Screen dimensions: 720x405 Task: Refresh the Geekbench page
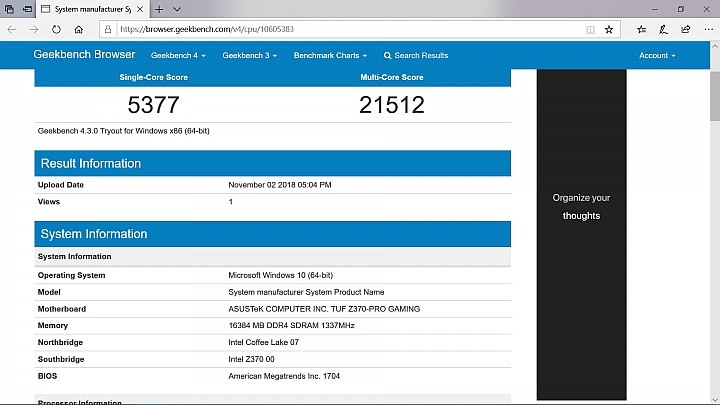56,29
